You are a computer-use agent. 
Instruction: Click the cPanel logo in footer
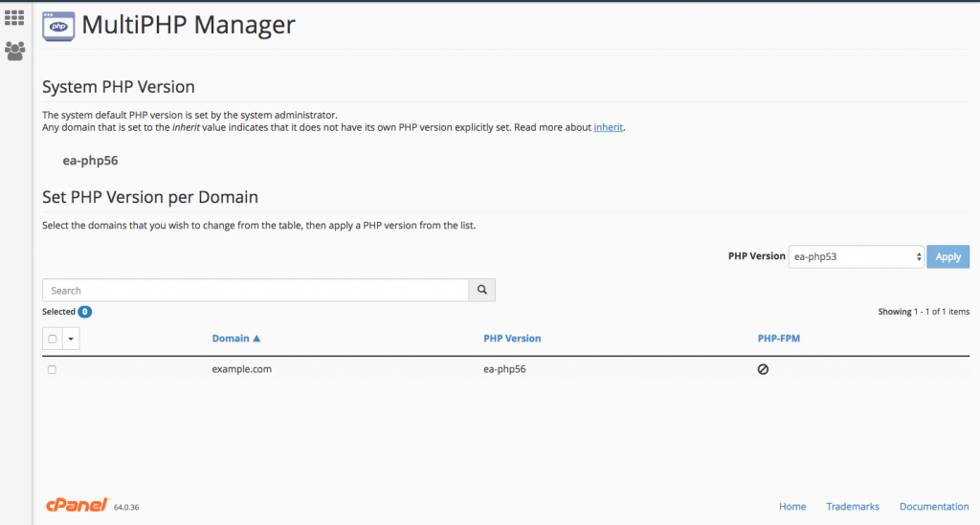tap(78, 505)
